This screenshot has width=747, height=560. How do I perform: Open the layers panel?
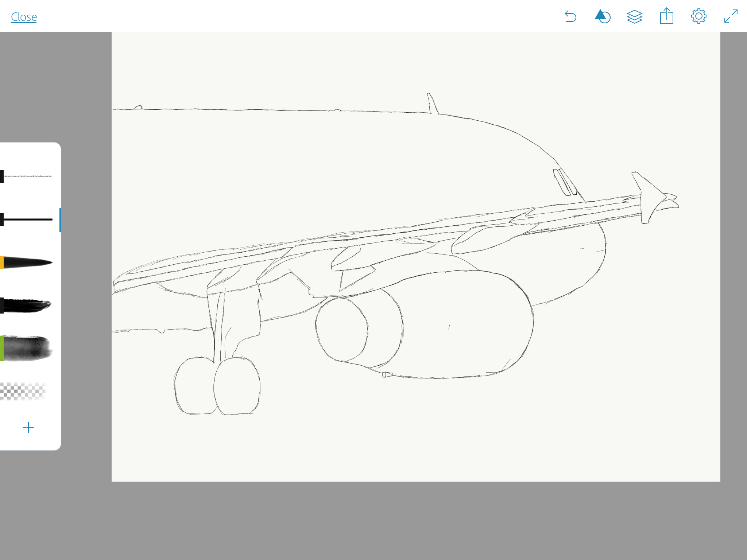[x=634, y=17]
